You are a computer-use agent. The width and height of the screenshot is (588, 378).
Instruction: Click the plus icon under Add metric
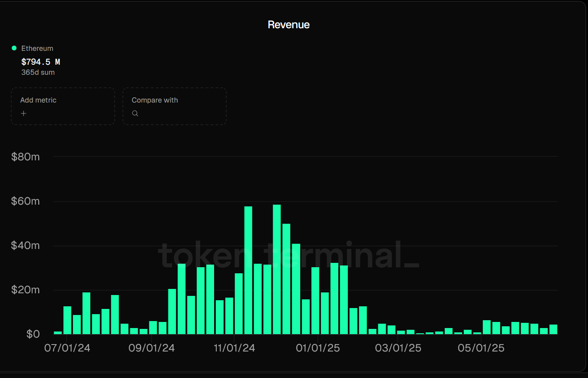(23, 113)
